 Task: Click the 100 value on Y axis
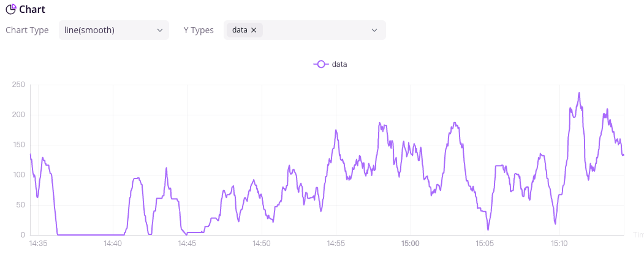[18, 175]
